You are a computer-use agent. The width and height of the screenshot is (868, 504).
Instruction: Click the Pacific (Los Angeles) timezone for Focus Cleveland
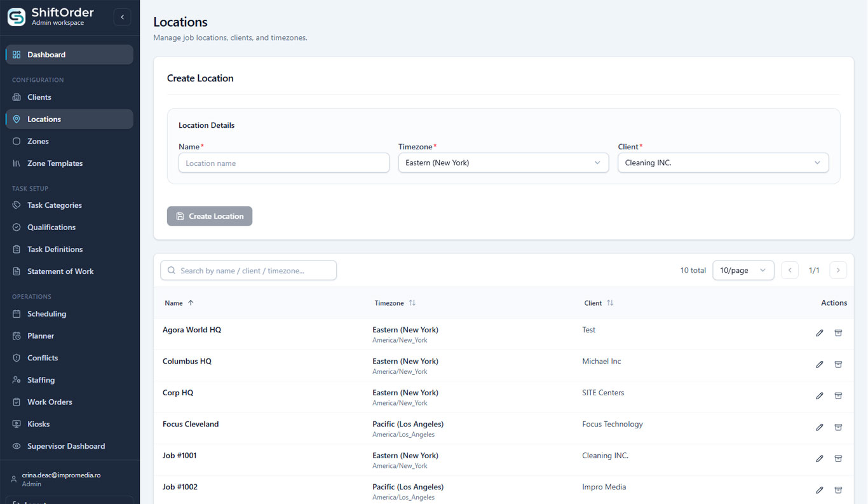click(x=408, y=424)
